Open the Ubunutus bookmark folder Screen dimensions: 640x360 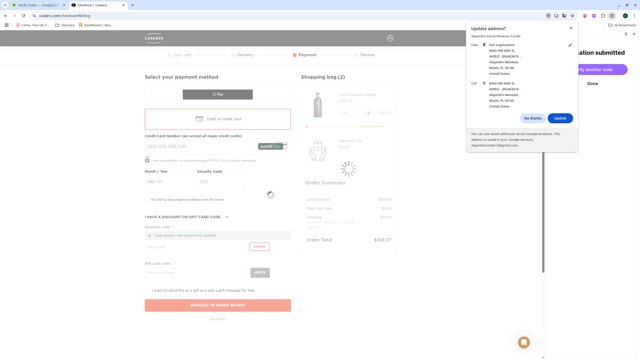click(65, 25)
